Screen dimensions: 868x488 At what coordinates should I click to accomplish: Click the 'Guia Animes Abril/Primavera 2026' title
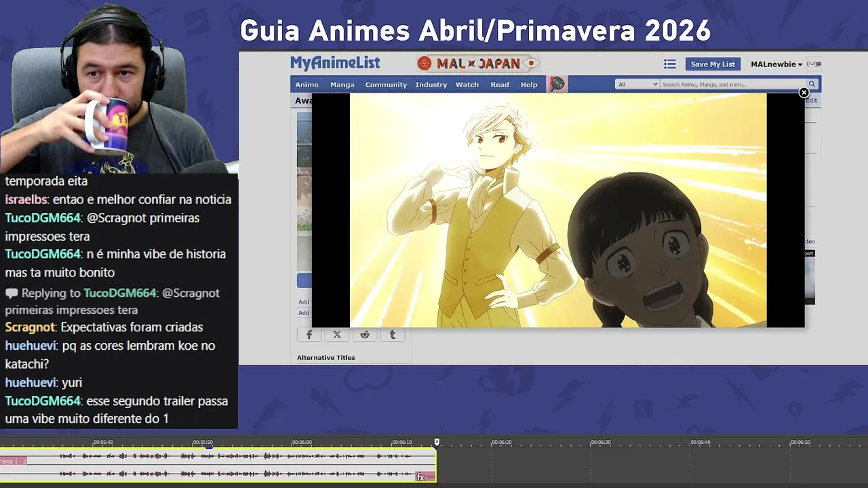click(475, 30)
